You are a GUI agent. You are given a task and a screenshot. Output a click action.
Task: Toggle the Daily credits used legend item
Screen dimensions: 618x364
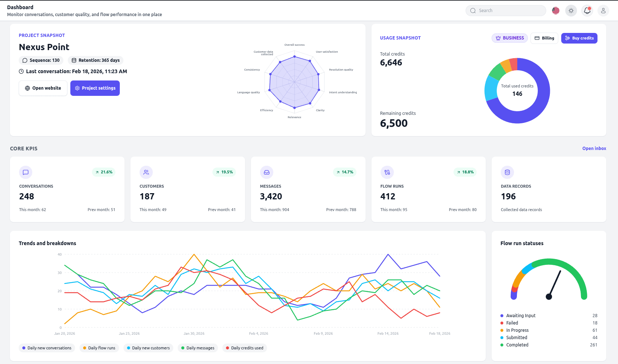(x=244, y=348)
